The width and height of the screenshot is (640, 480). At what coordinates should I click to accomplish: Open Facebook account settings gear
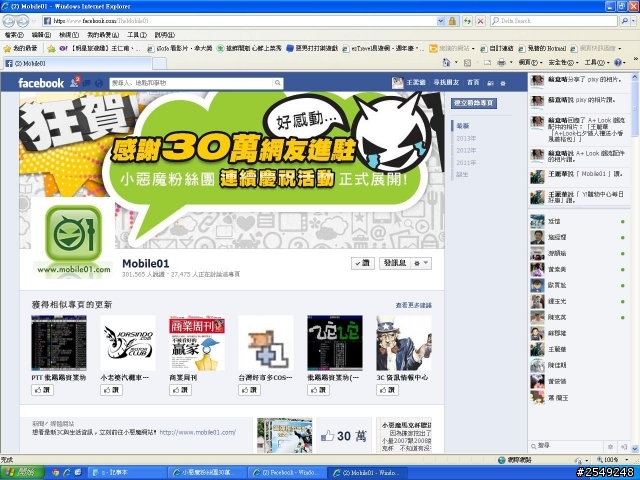coord(503,83)
